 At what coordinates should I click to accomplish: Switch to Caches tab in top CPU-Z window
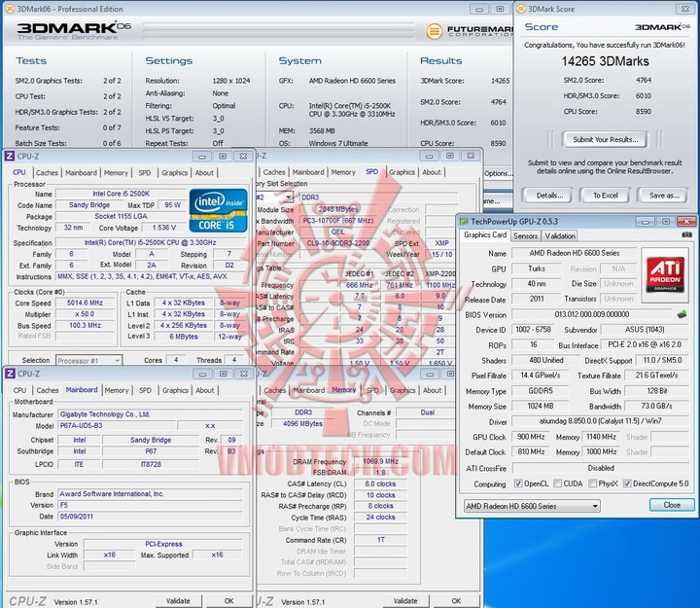(47, 172)
